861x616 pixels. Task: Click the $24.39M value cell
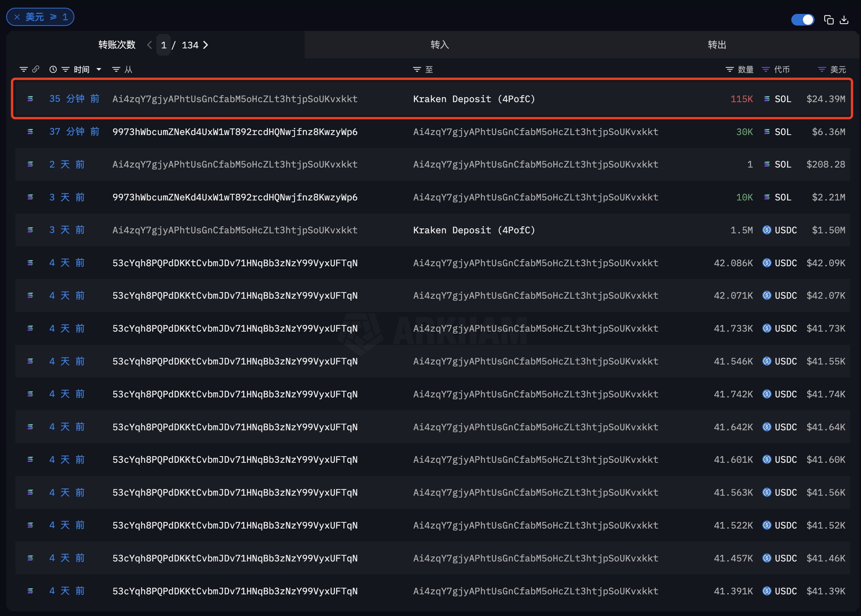(826, 99)
